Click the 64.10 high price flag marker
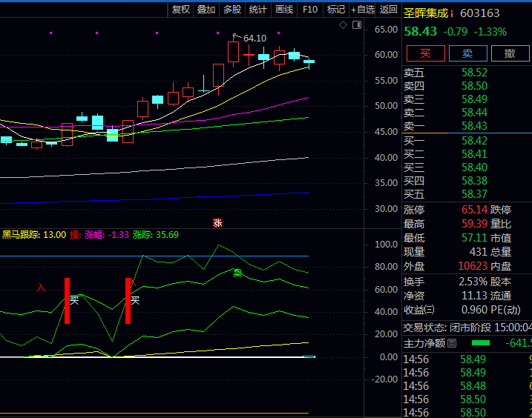This screenshot has height=418, width=532. tap(236, 36)
